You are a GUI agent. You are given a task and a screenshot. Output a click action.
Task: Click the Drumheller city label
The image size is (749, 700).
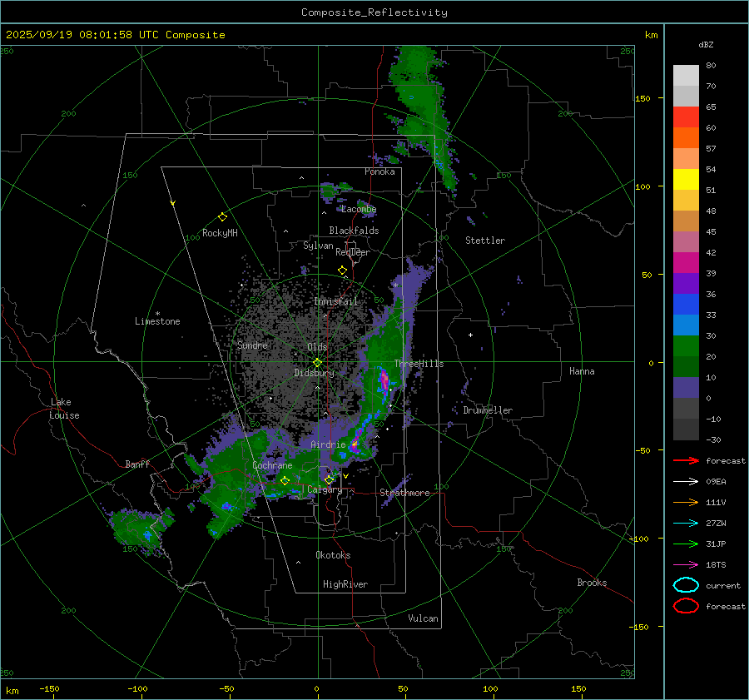click(488, 410)
